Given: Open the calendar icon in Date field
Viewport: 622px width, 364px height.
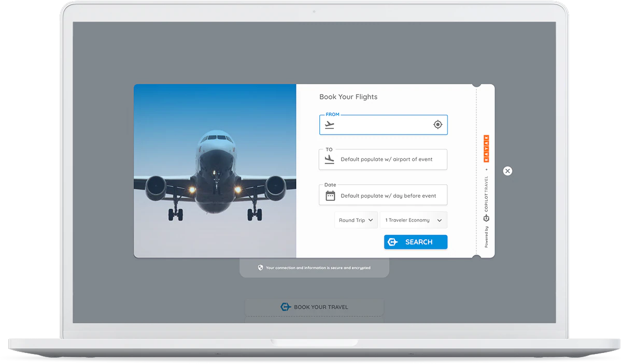Looking at the screenshot, I should coord(330,196).
